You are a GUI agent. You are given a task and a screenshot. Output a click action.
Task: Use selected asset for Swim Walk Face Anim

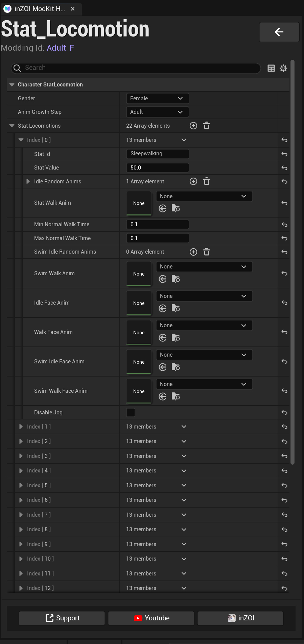pyautogui.click(x=163, y=396)
